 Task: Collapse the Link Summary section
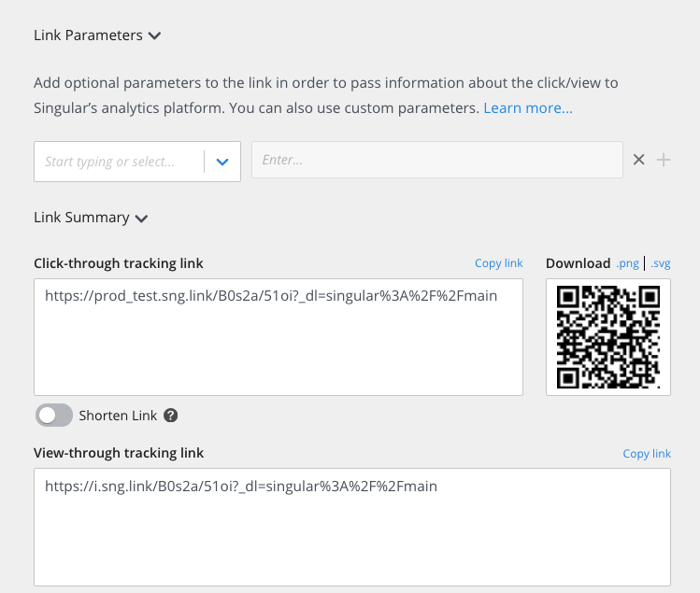point(141,219)
